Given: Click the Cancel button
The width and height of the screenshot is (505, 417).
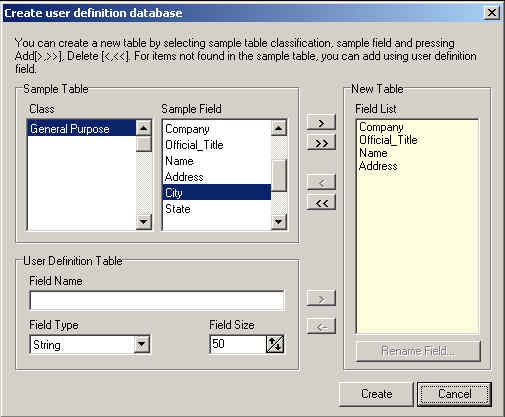Looking at the screenshot, I should click(x=454, y=394).
